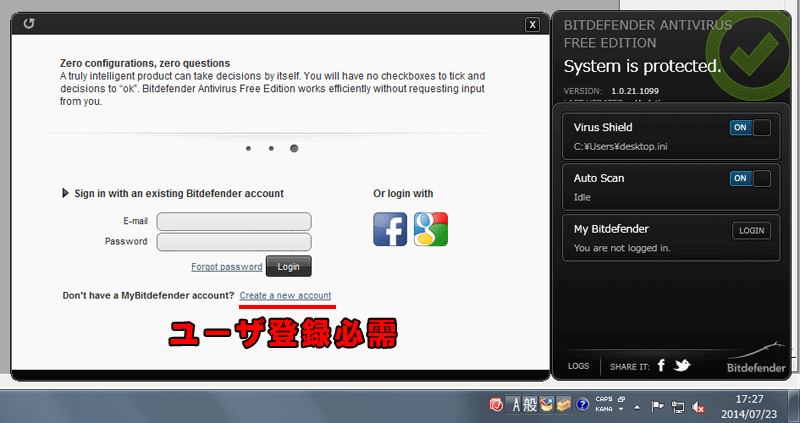Click the refresh arrow icon in the title bar
Viewport: 800px width, 423px height.
click(x=29, y=23)
